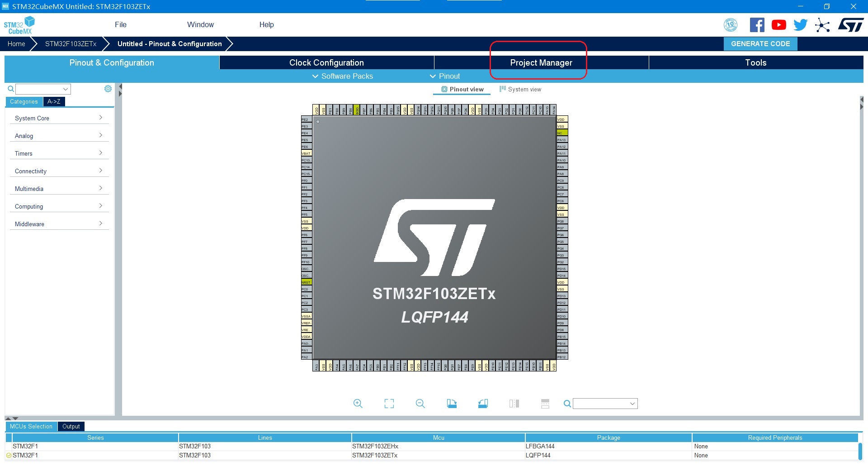This screenshot has width=868, height=466.
Task: Open category settings gear icon
Action: pos(108,89)
